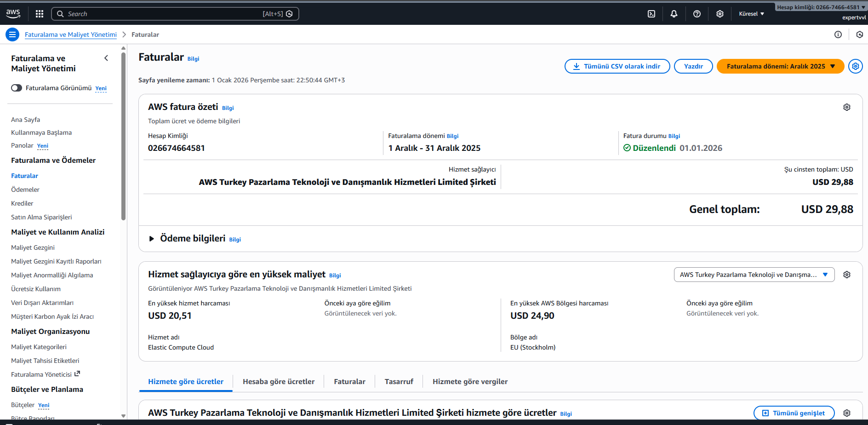Click the Yeni badge next to Panolar
868x425 pixels.
pos(43,146)
